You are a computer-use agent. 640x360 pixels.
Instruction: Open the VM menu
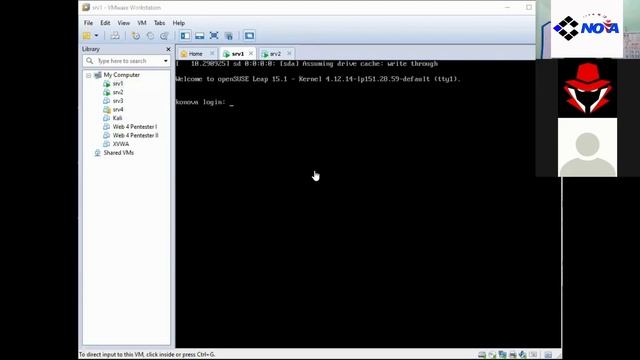click(142, 23)
